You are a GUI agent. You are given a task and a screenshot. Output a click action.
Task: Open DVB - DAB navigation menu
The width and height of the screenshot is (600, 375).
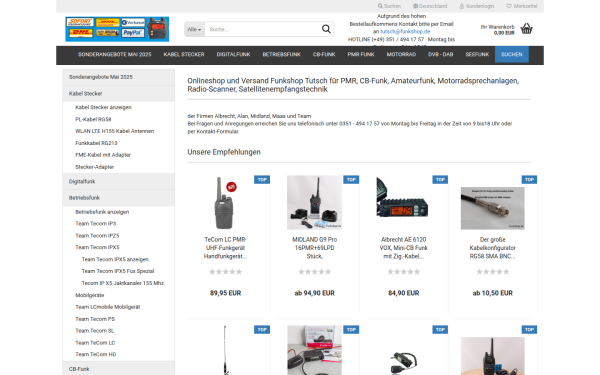pyautogui.click(x=441, y=54)
